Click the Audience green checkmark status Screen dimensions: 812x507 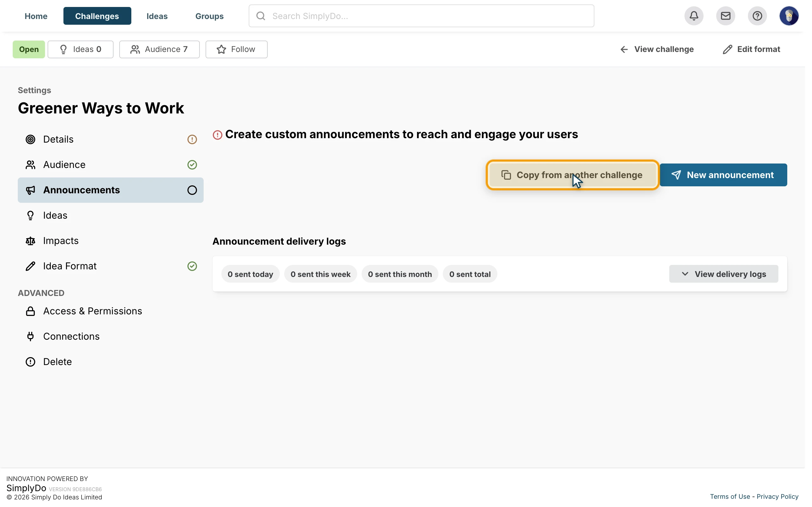click(192, 165)
